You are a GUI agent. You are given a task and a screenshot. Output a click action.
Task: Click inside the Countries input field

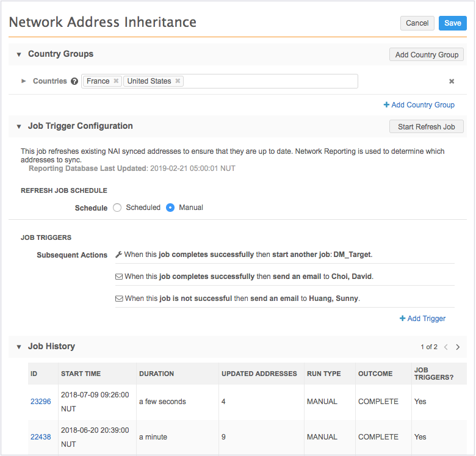click(269, 81)
